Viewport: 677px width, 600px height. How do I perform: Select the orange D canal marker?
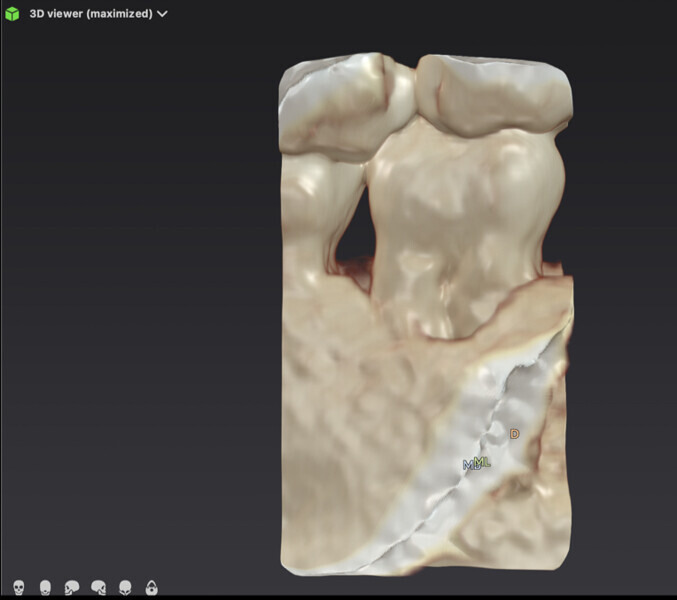(x=514, y=434)
